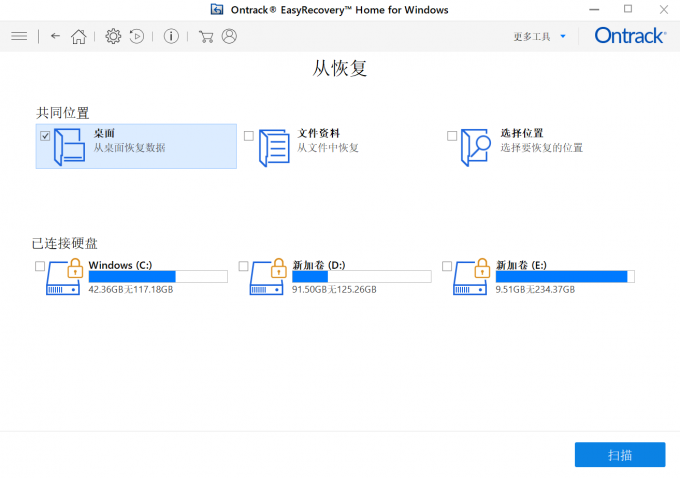This screenshot has height=478, width=680.
Task: Open settings gear icon
Action: pyautogui.click(x=113, y=36)
